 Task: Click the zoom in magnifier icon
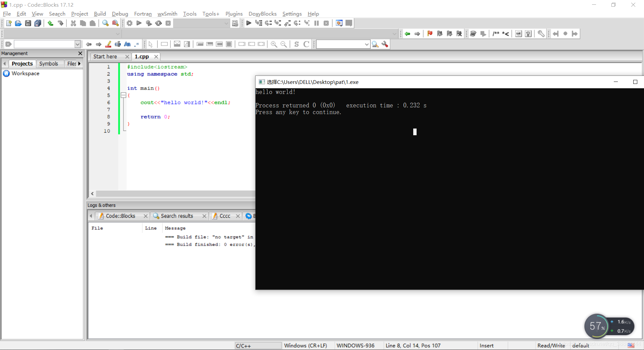click(274, 44)
